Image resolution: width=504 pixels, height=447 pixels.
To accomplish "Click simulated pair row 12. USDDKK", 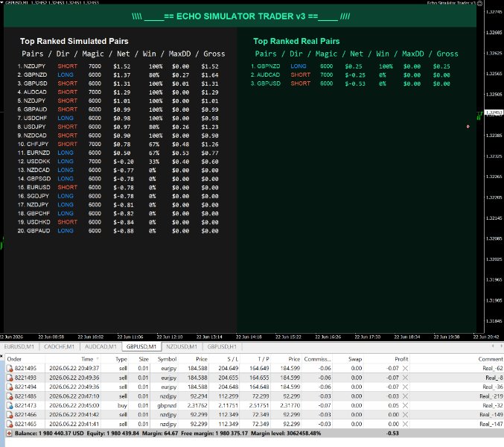I will tap(118, 162).
